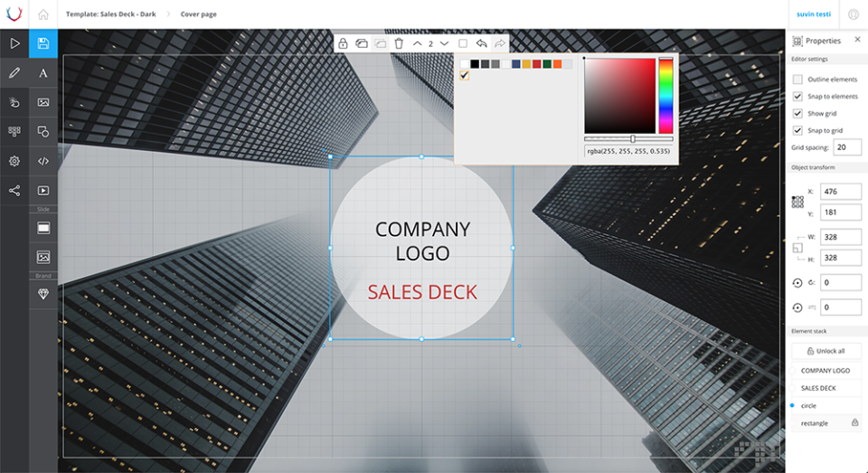Add a shape with the shapes tool
The image size is (868, 473).
coord(43,131)
